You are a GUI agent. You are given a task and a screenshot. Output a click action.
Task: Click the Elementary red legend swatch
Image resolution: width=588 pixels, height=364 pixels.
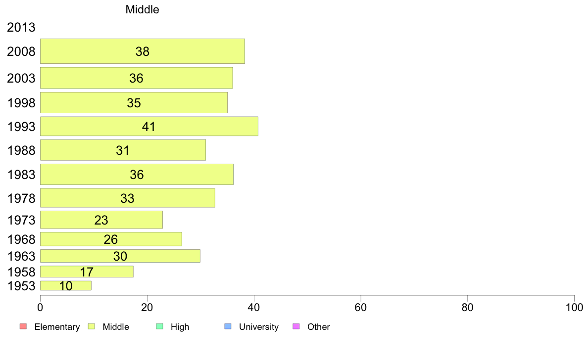tap(23, 326)
